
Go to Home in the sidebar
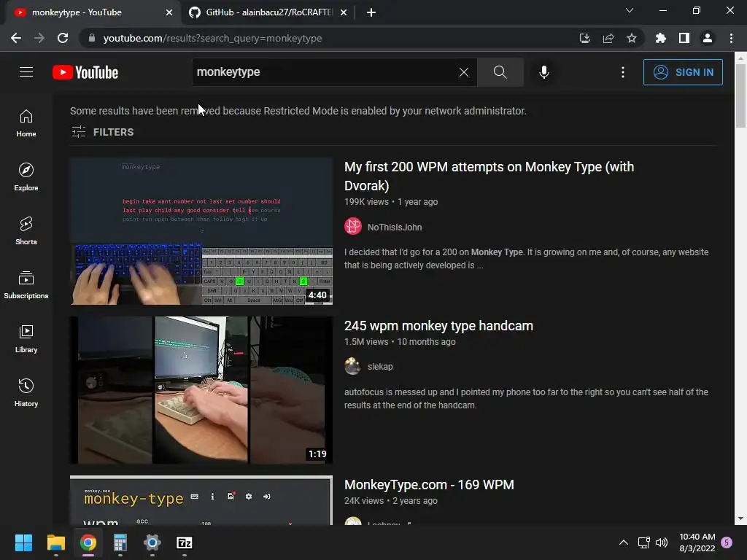(26, 123)
